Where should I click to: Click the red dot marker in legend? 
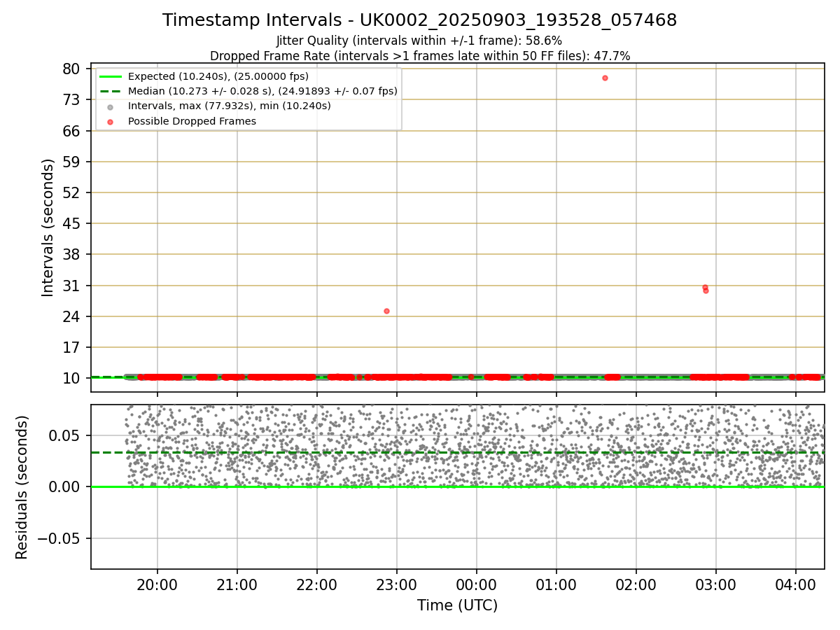(111, 121)
